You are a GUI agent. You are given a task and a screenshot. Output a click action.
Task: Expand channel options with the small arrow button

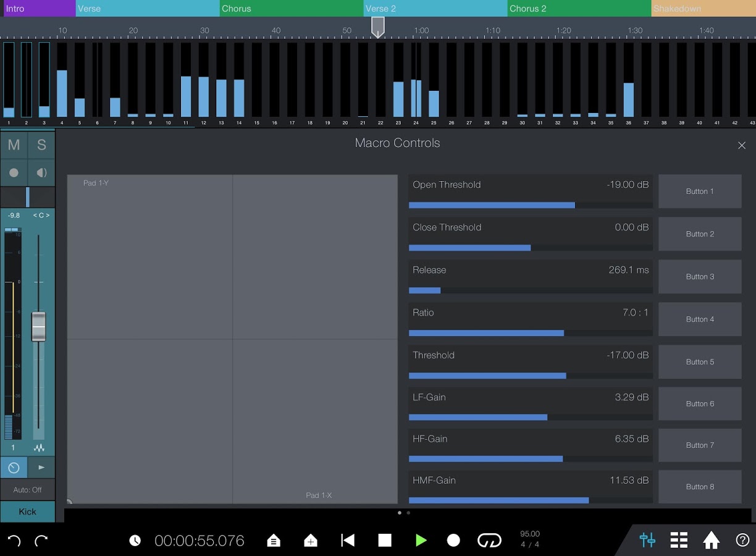[41, 468]
